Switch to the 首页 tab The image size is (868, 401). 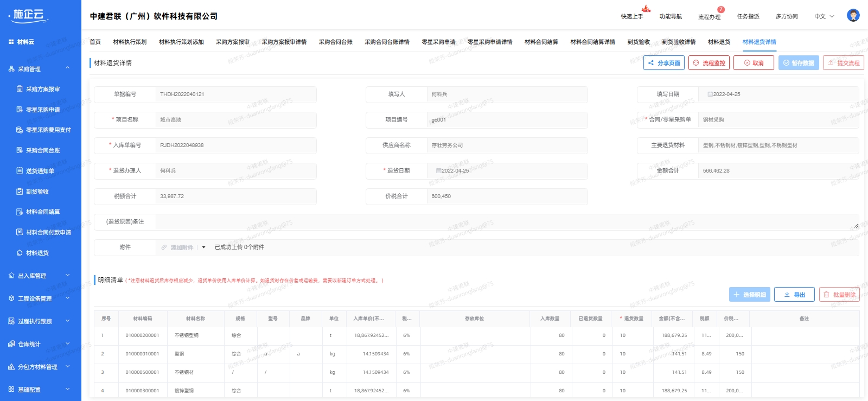(95, 42)
